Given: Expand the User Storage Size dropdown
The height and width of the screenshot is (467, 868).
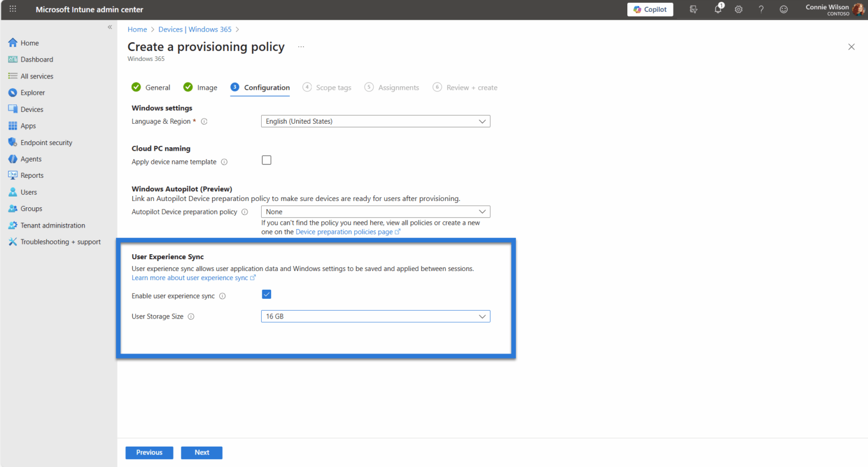Looking at the screenshot, I should pyautogui.click(x=375, y=317).
